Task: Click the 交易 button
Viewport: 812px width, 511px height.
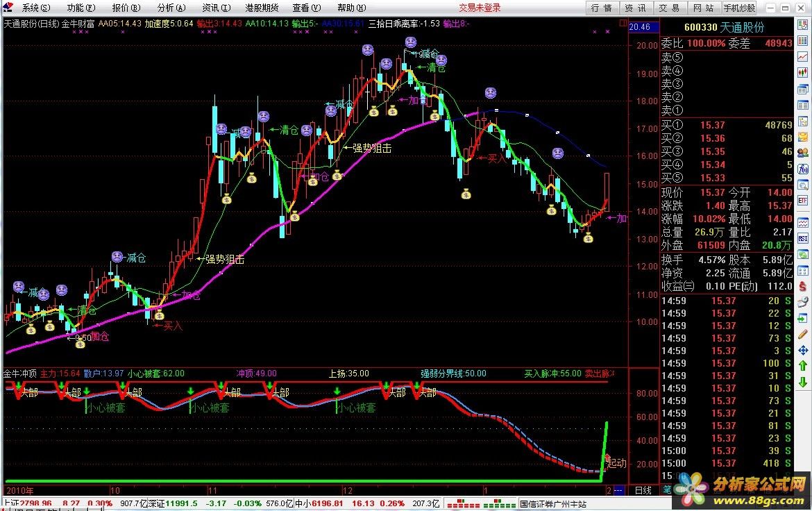Action: coord(669,8)
